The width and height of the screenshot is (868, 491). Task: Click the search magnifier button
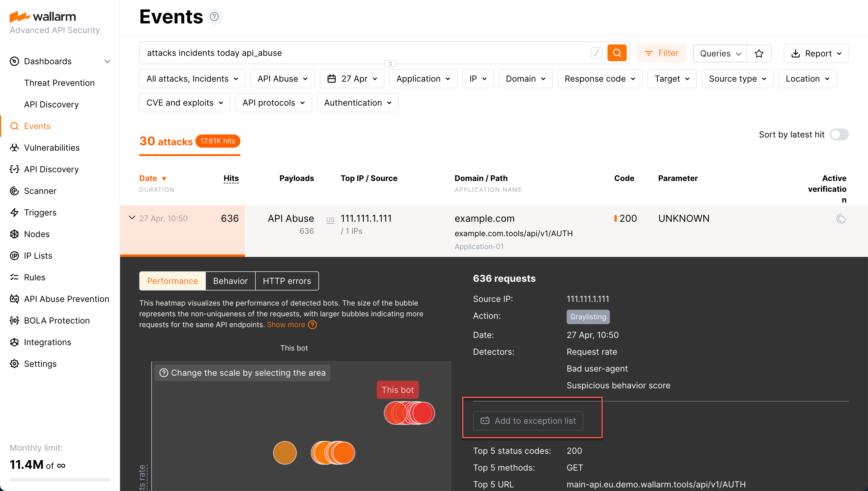(617, 53)
